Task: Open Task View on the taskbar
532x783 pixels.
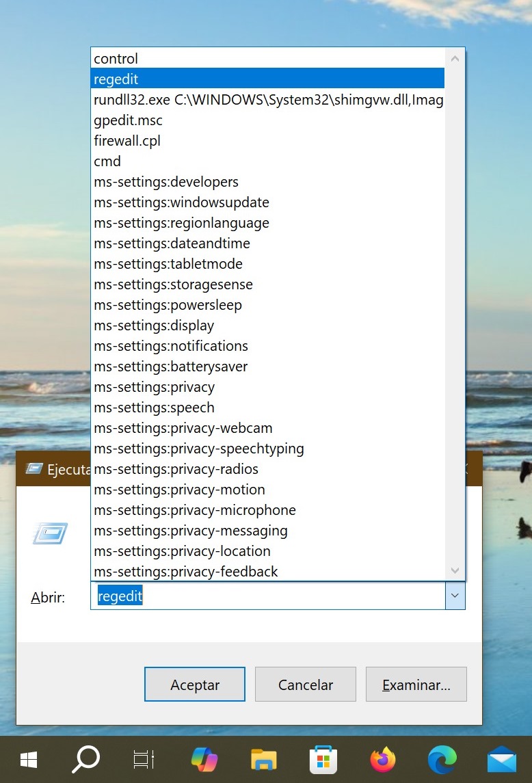Action: click(x=144, y=760)
